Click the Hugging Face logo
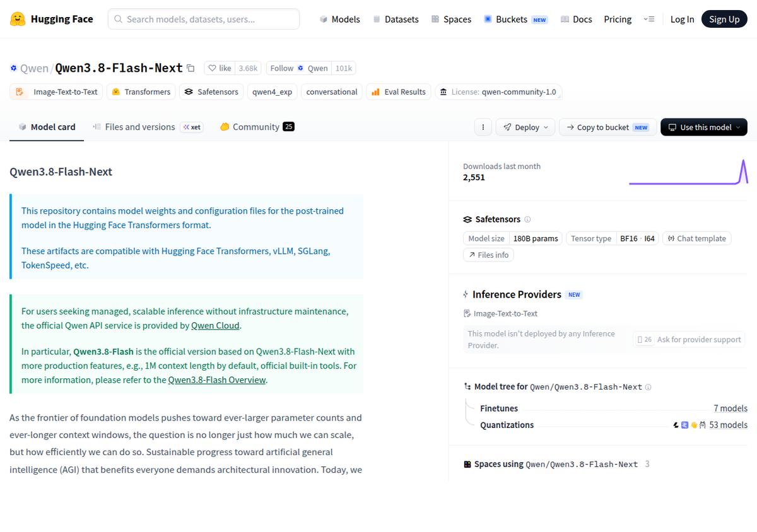This screenshot has height=532, width=757. pyautogui.click(x=52, y=19)
